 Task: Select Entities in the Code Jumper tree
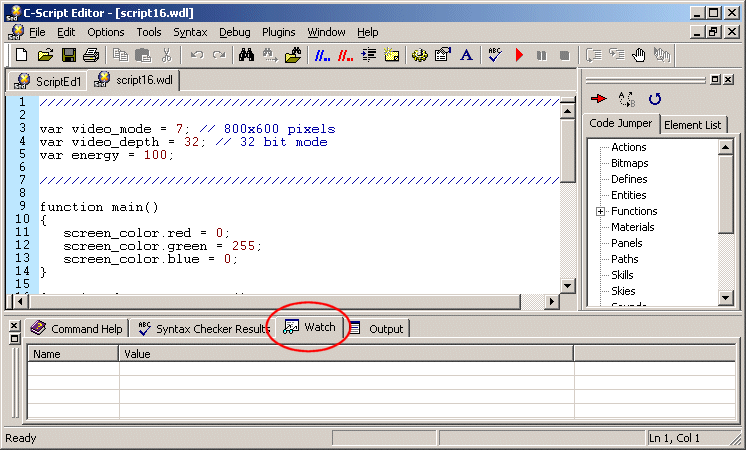click(x=628, y=195)
